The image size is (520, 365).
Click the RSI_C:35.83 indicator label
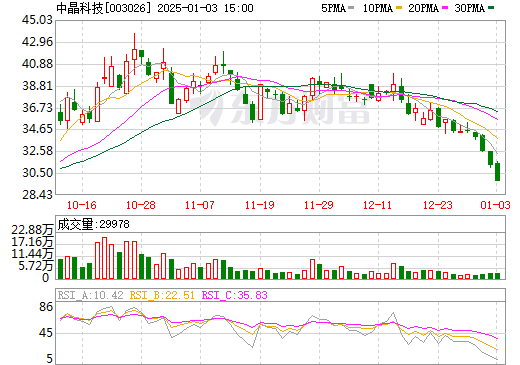[235, 295]
